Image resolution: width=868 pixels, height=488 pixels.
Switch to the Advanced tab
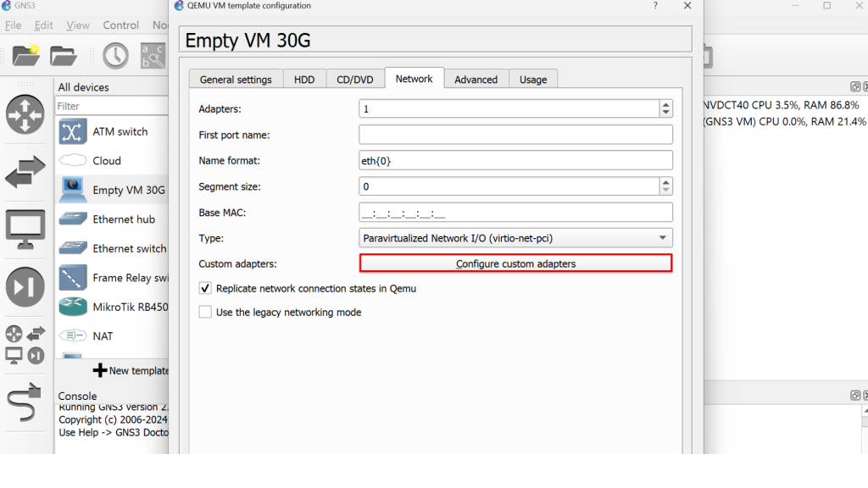tap(476, 80)
